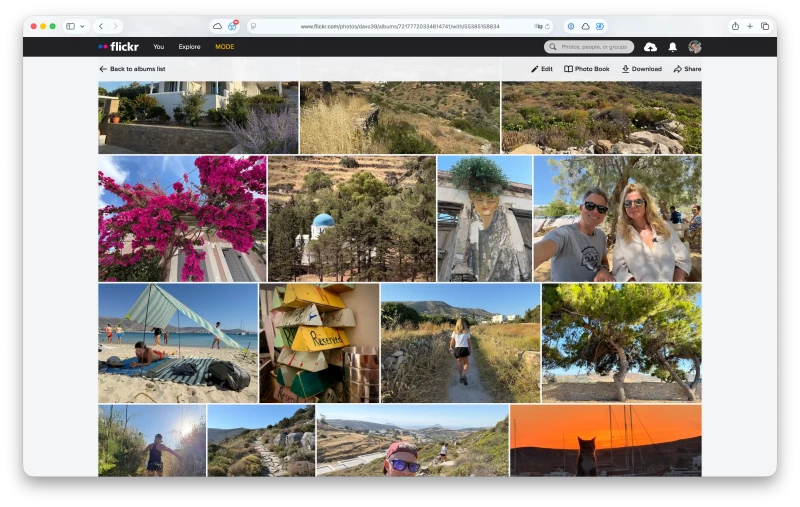800x507 pixels.
Task: Open the woman walking on path photo
Action: point(461,343)
